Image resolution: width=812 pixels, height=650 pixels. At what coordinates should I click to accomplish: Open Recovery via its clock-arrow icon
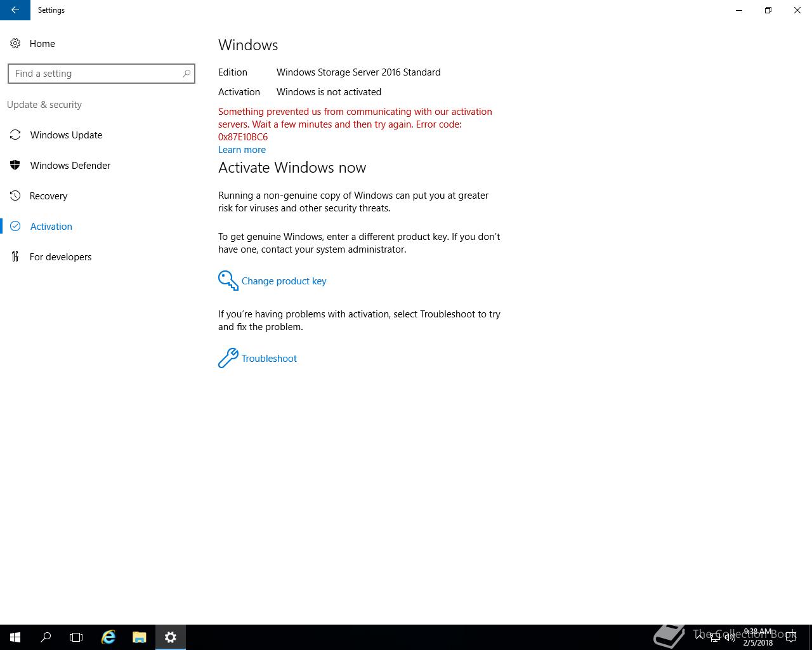click(15, 196)
